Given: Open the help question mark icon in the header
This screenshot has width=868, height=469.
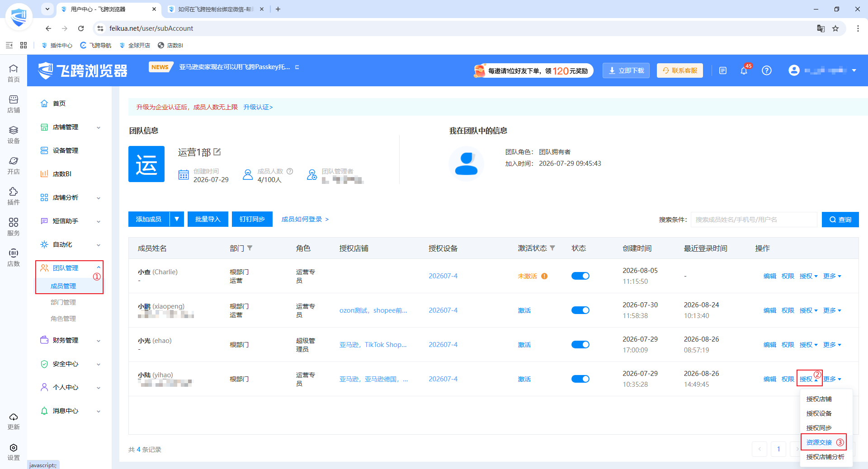Looking at the screenshot, I should pos(766,70).
